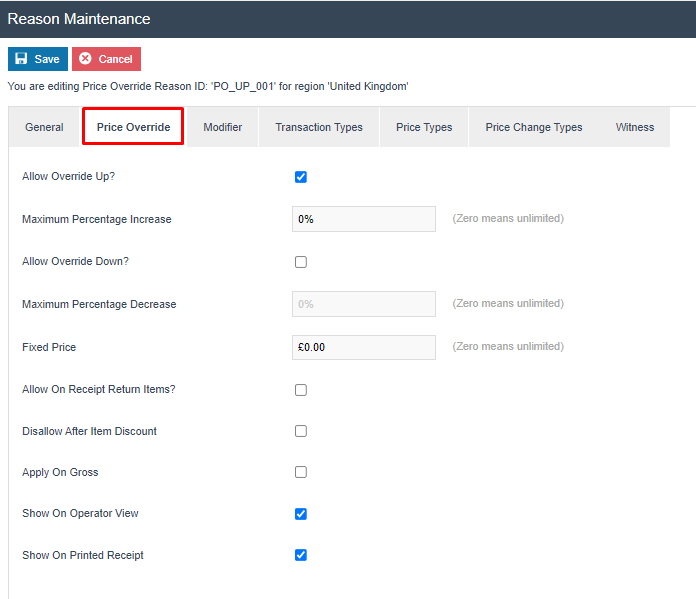
Task: Click the floppy disk save icon
Action: [21, 59]
